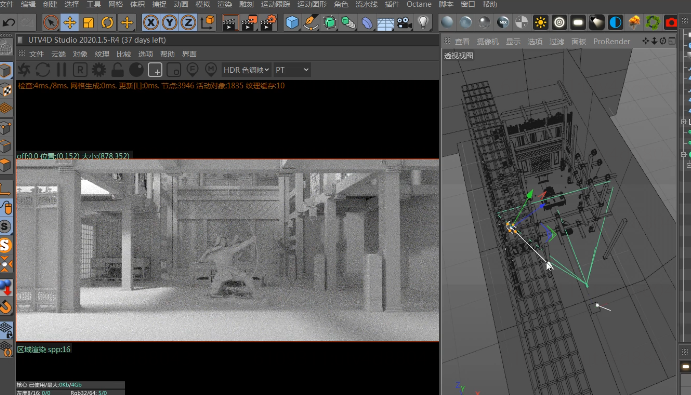Open the green subdivision generator icon

click(x=330, y=22)
